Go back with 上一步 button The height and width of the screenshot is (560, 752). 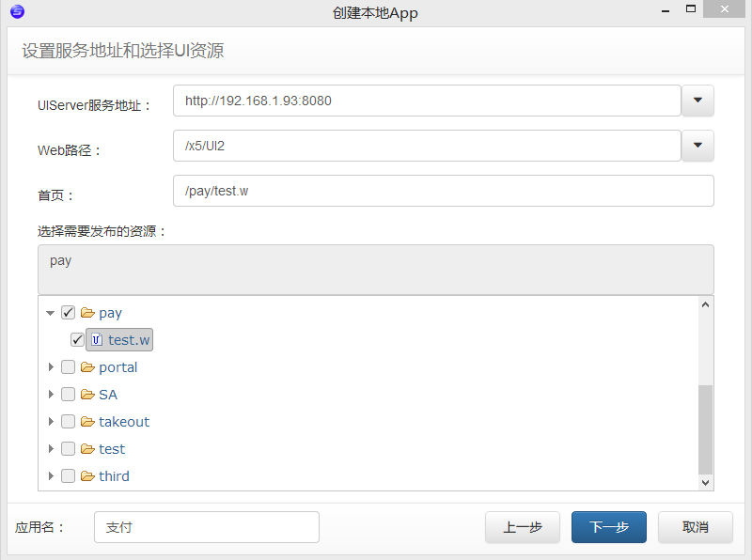523,527
